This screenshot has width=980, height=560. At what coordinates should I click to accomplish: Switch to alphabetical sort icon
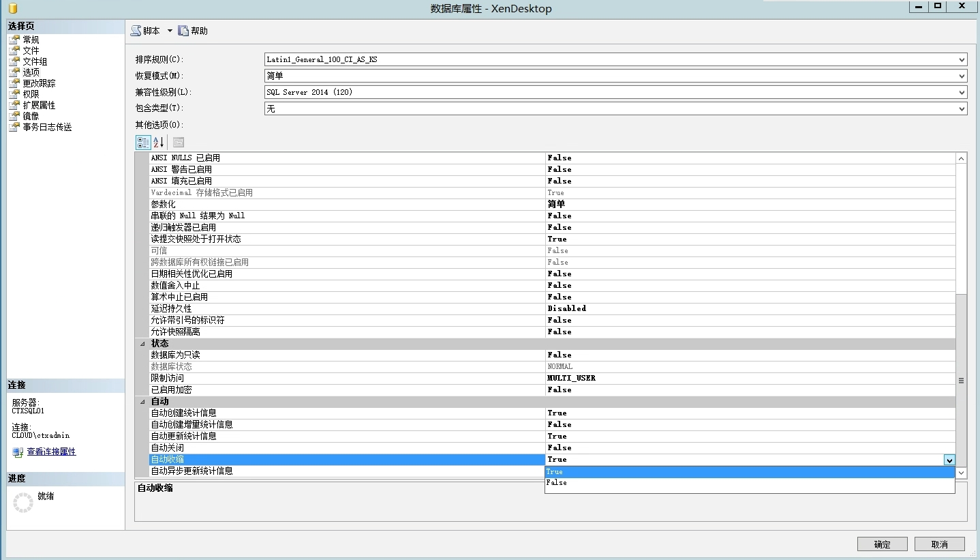pyautogui.click(x=159, y=143)
